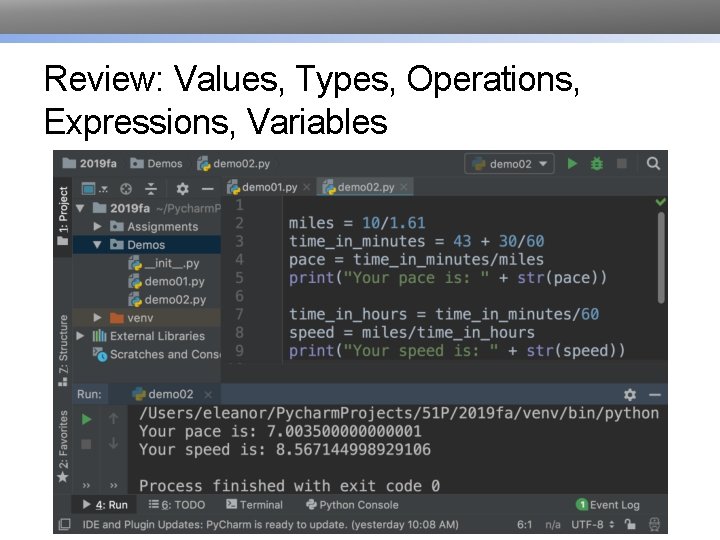Hide the Project panel with the minus icon

(208, 189)
